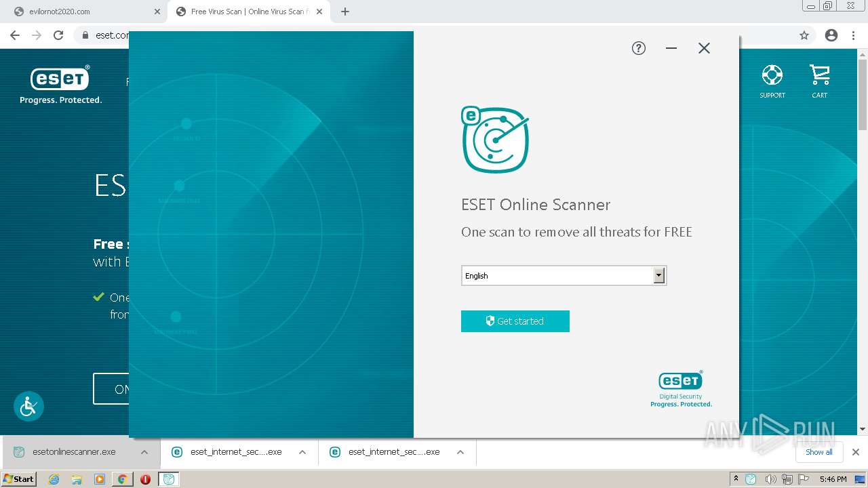
Task: Reload the current page
Action: (x=58, y=35)
